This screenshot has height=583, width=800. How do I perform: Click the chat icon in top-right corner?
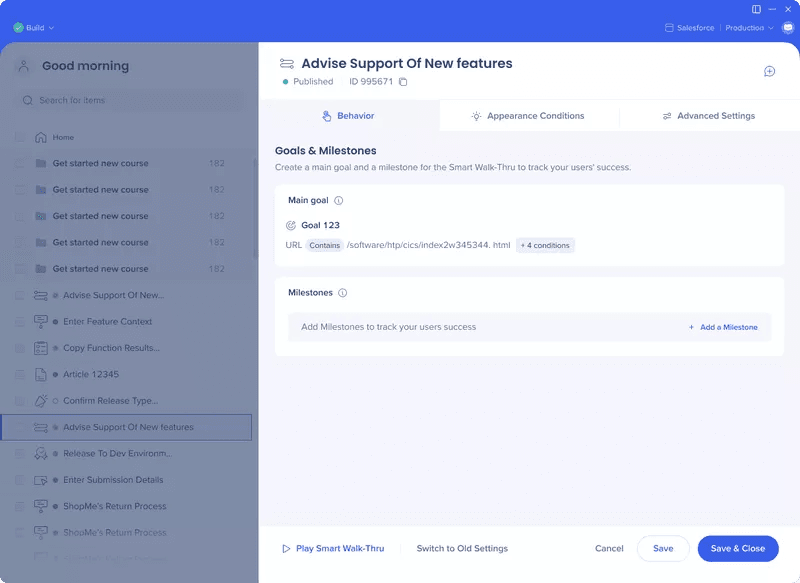[x=787, y=28]
